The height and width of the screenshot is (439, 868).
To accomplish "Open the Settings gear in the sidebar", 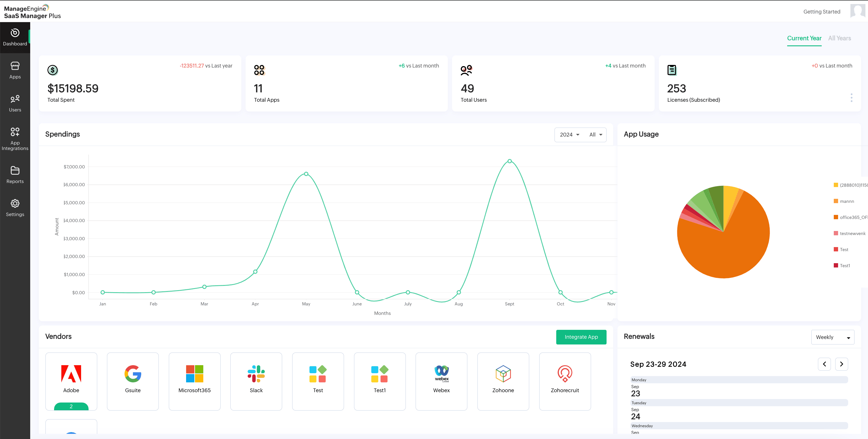I will (x=15, y=204).
